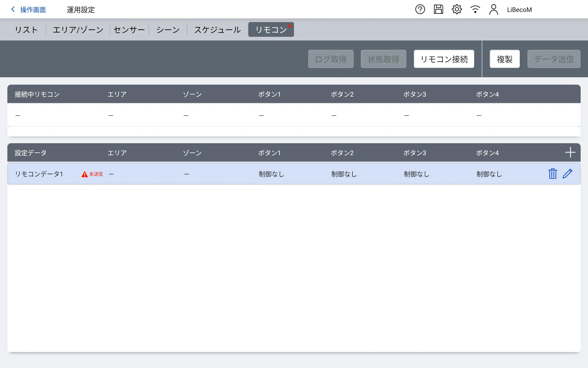588x368 pixels.
Task: Open the シーン tab
Action: click(168, 30)
